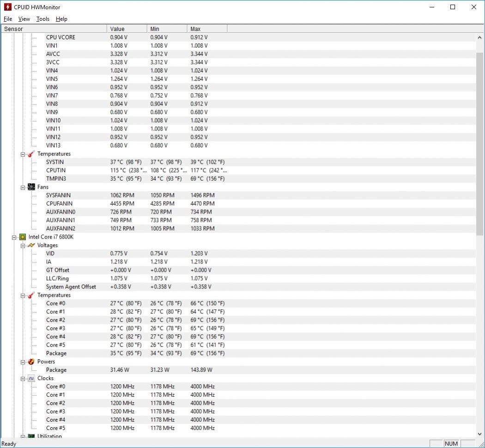Collapse CPU Voltages section under Intel Core
485x448 pixels.
click(x=23, y=246)
